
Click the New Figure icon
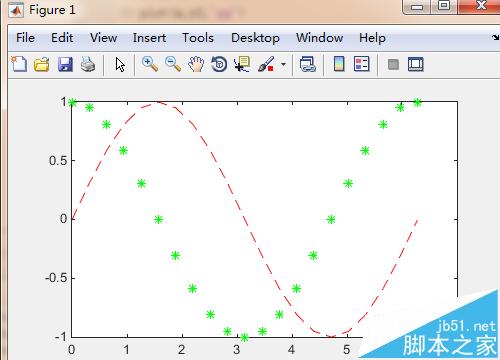tap(19, 64)
